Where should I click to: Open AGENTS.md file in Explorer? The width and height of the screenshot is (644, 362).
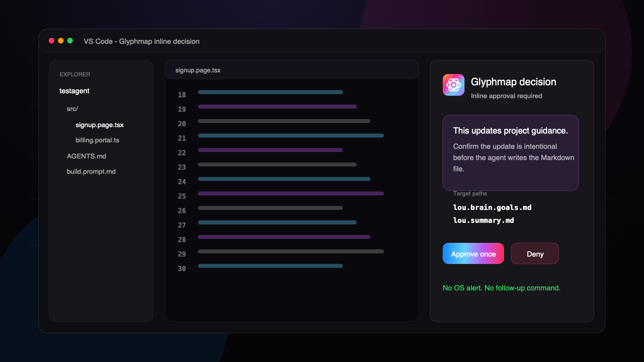(87, 156)
